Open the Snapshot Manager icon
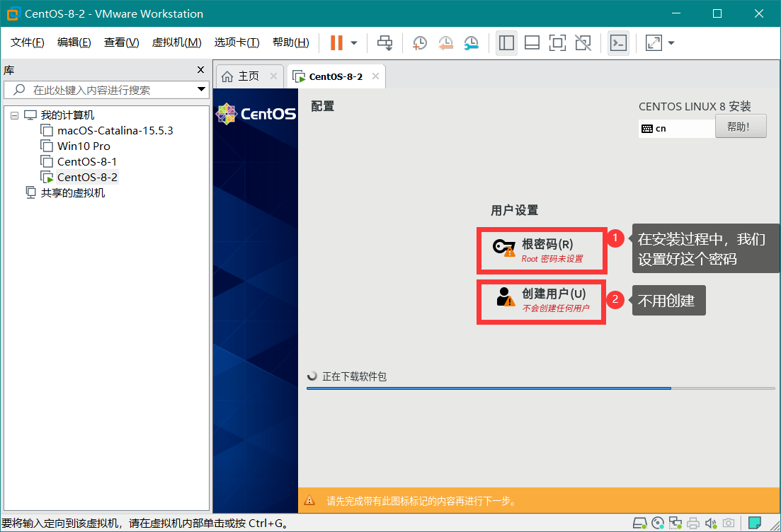Image resolution: width=781 pixels, height=532 pixels. [x=471, y=43]
